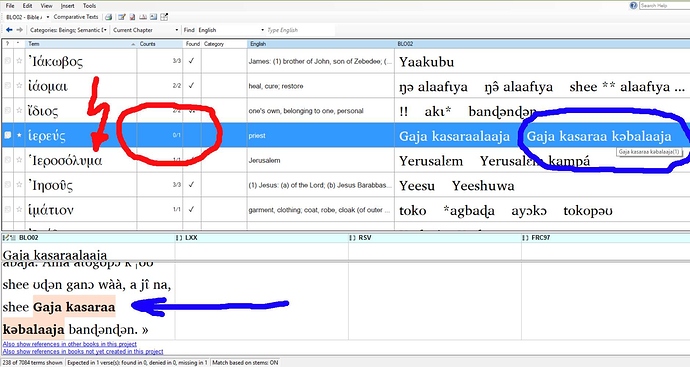
Task: Click the note icon on the ἴδιος row
Action: pyautogui.click(x=7, y=110)
